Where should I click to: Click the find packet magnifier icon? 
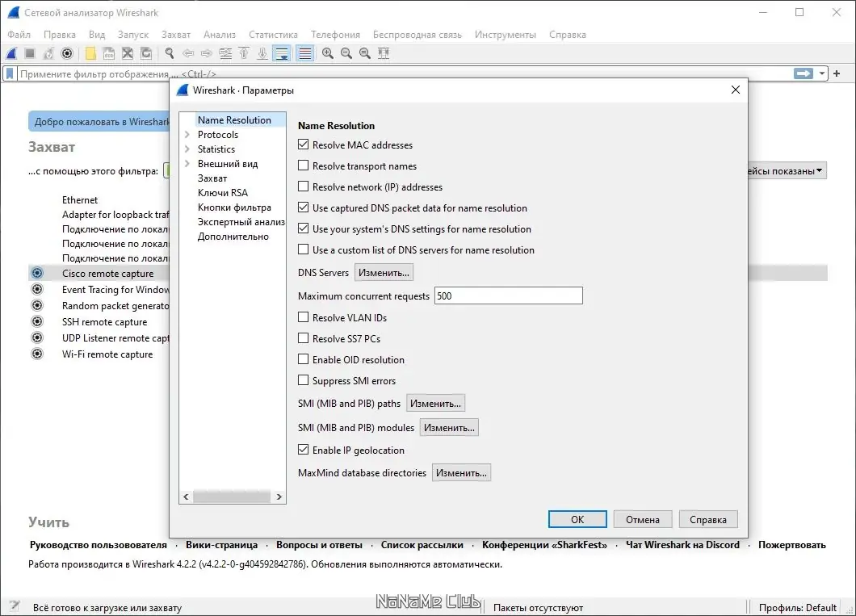170,53
